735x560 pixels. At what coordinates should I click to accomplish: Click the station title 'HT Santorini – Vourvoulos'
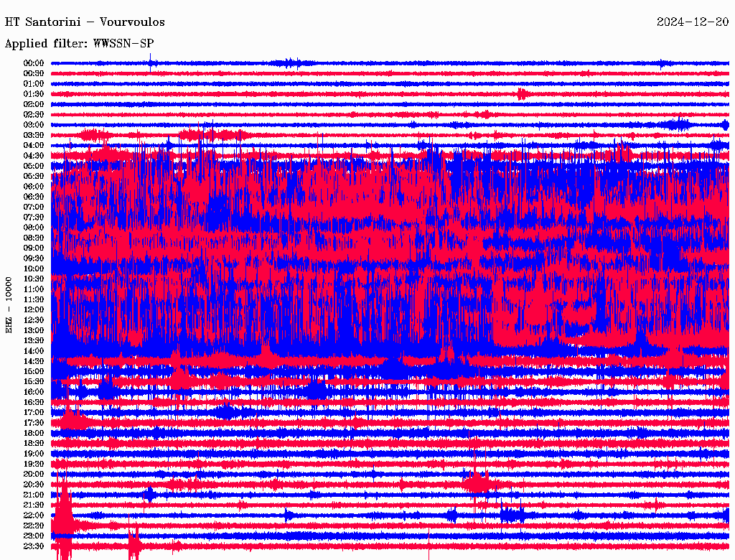[x=85, y=22]
